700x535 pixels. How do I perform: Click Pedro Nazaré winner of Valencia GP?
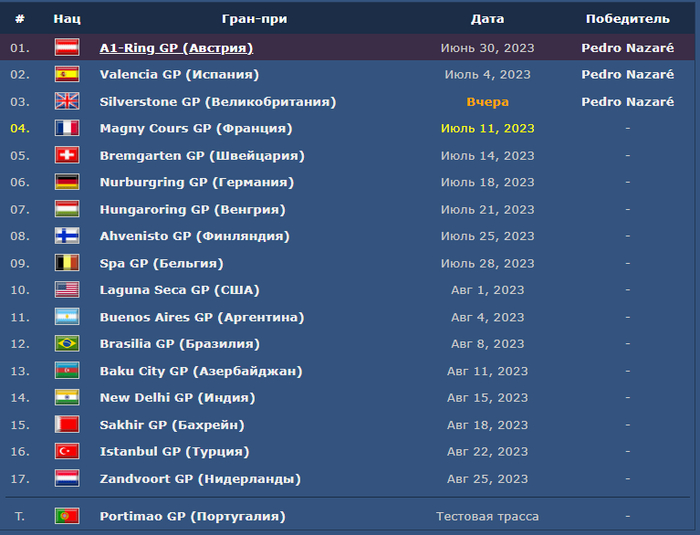pyautogui.click(x=627, y=74)
